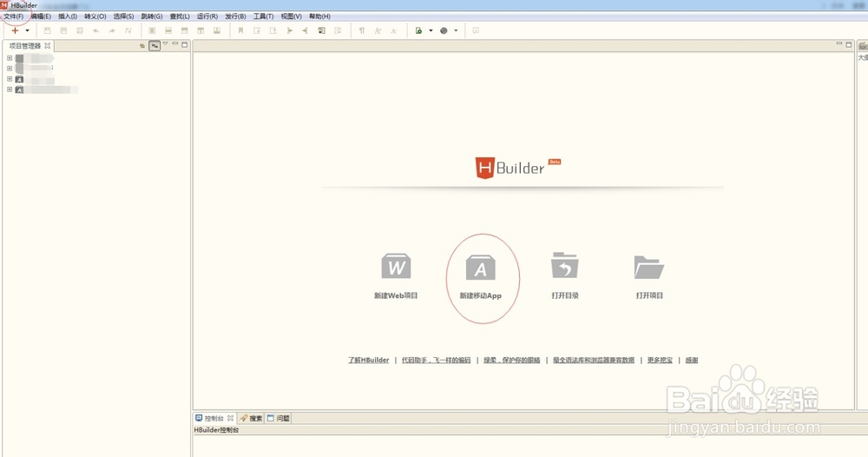
Task: Open the 编辑(E) menu
Action: click(x=41, y=17)
